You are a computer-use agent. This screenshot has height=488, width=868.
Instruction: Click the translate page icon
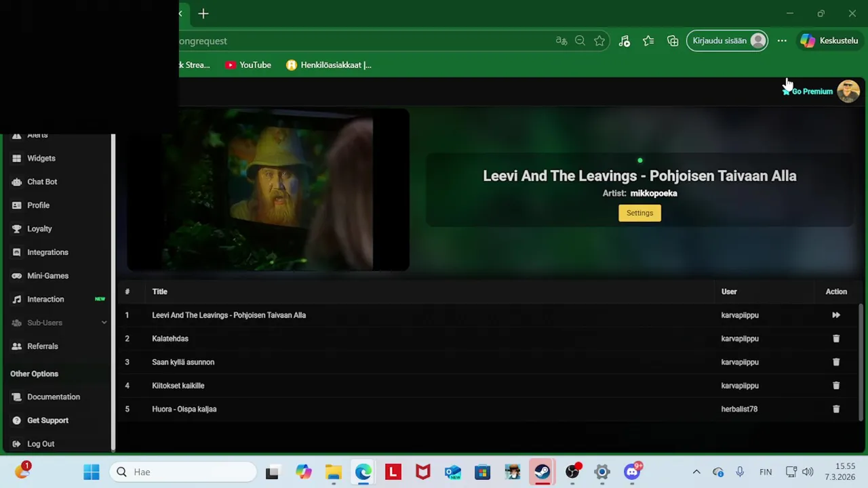(x=561, y=41)
